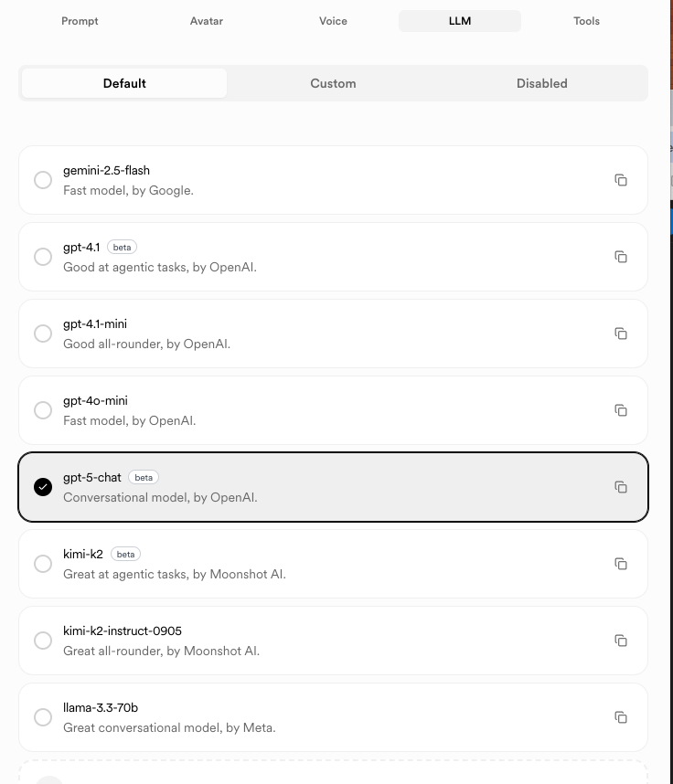This screenshot has width=673, height=784.
Task: Copy kimi-k2-instruct-0905 model identifier
Action: pos(621,641)
